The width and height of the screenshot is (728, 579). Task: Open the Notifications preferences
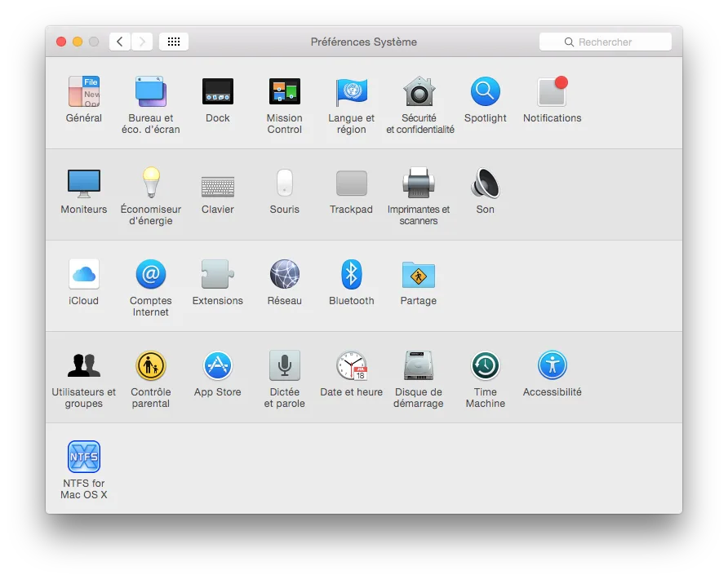coord(552,91)
